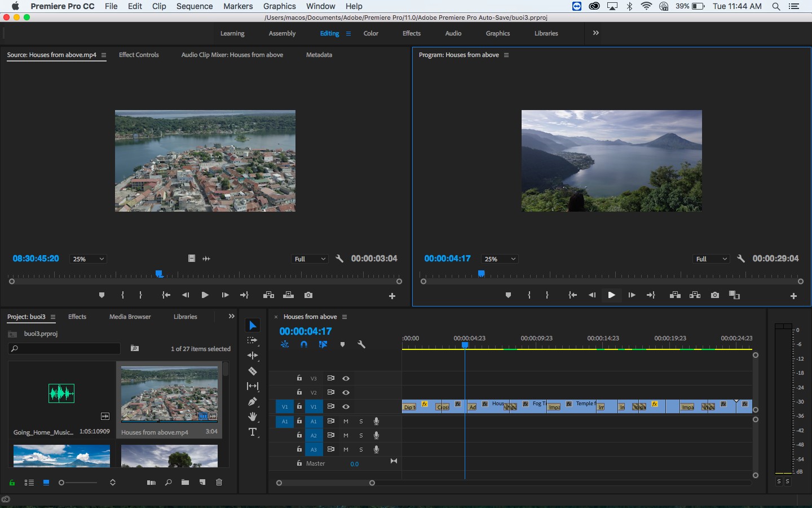812x508 pixels.
Task: Toggle Snap magnet in timeline
Action: point(304,344)
